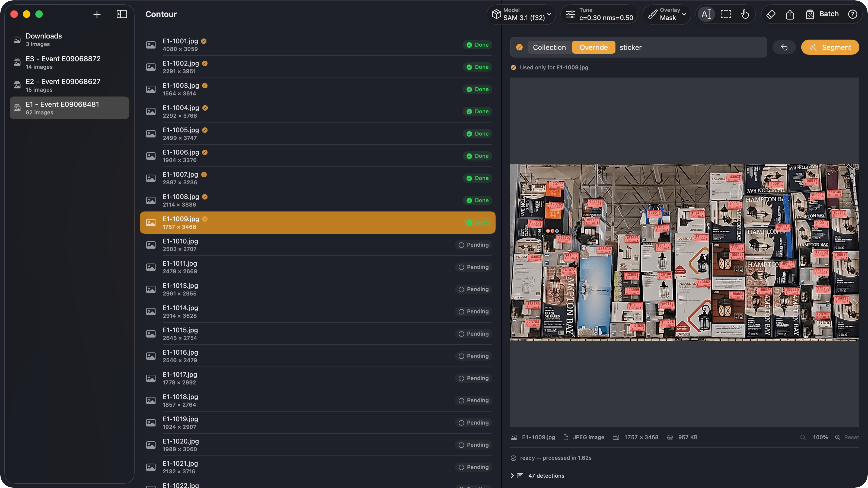
Task: Click the add collection plus icon
Action: 97,14
